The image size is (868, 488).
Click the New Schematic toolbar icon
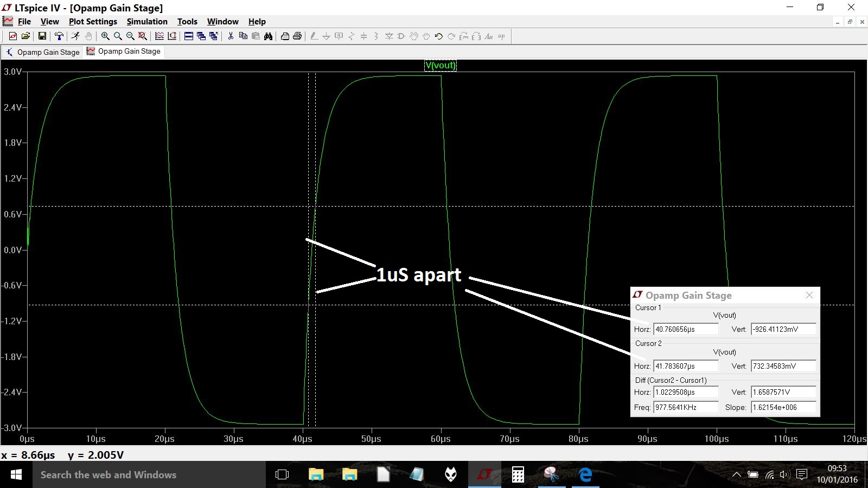(13, 36)
